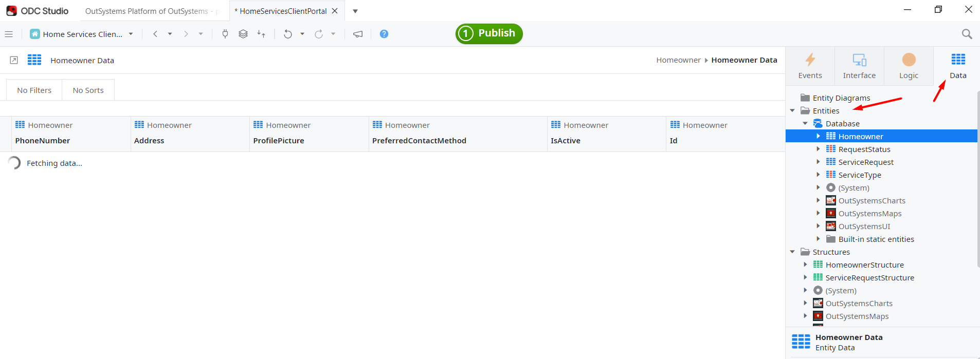Switch to the Events tab
Image resolution: width=980 pixels, height=359 pixels.
(x=810, y=66)
